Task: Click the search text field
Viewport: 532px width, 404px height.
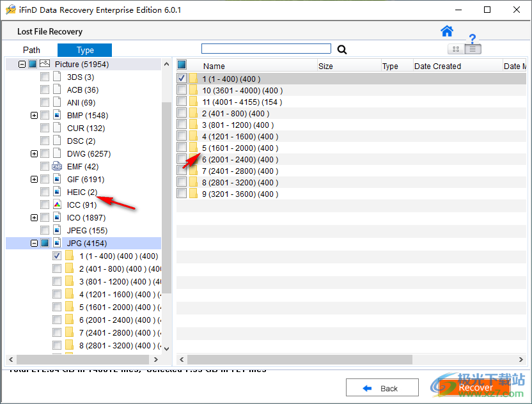Action: point(266,49)
